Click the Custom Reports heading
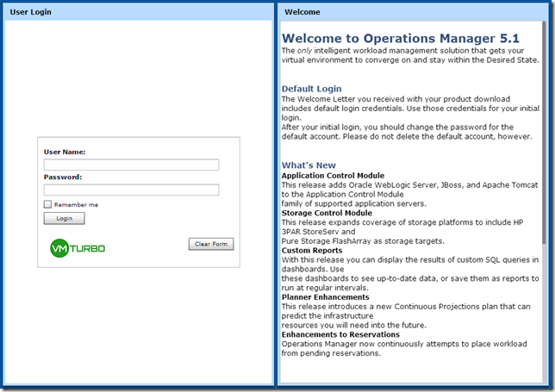The image size is (555, 392). point(312,251)
